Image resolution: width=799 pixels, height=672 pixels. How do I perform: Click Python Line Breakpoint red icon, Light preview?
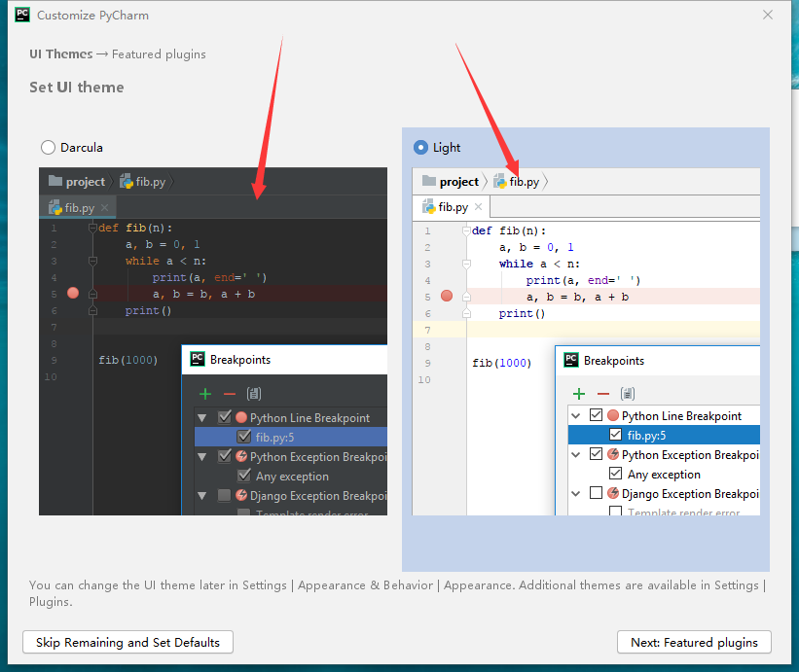tap(613, 415)
